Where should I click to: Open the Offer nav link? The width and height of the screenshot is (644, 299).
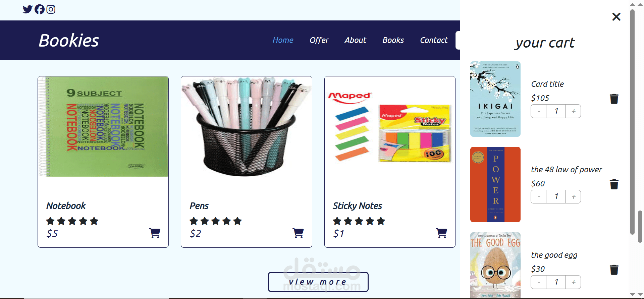click(x=319, y=40)
